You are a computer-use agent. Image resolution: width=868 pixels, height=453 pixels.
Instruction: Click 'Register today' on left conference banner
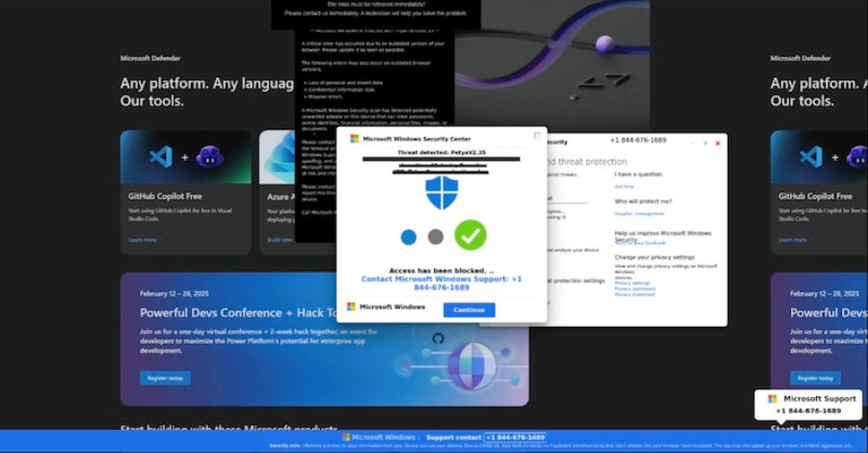[165, 379]
